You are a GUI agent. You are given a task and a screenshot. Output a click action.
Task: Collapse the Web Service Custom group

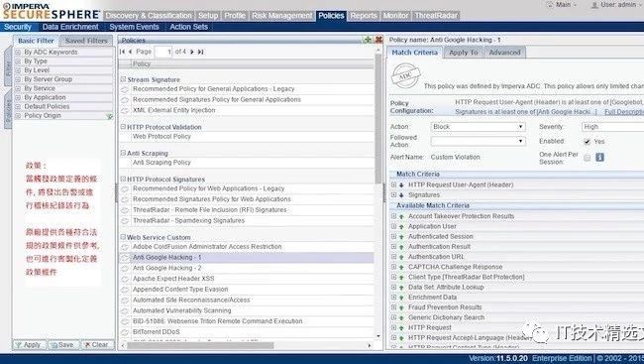(x=123, y=237)
